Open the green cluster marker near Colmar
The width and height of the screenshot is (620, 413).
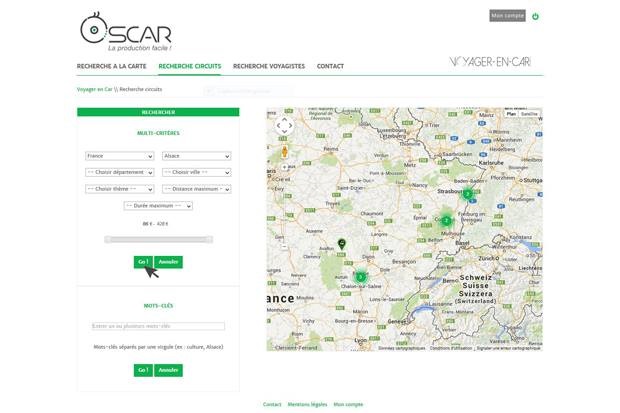[446, 220]
